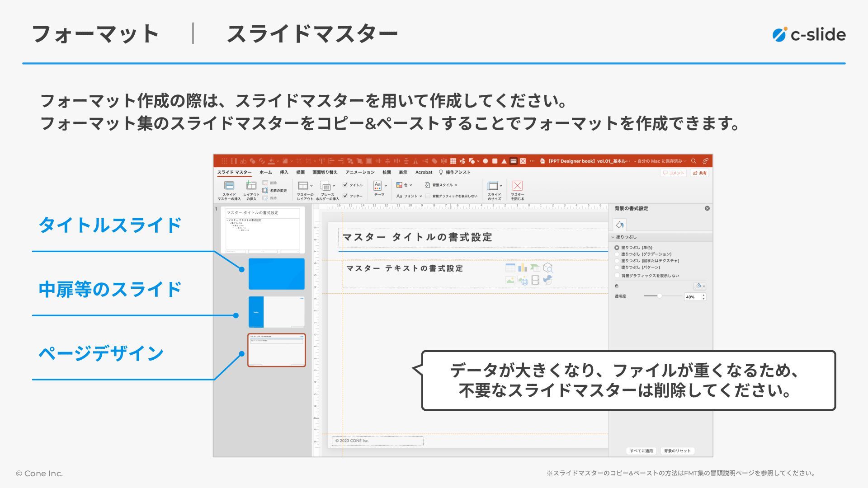The image size is (868, 488).
Task: Click the Close Master red X icon
Action: (517, 186)
